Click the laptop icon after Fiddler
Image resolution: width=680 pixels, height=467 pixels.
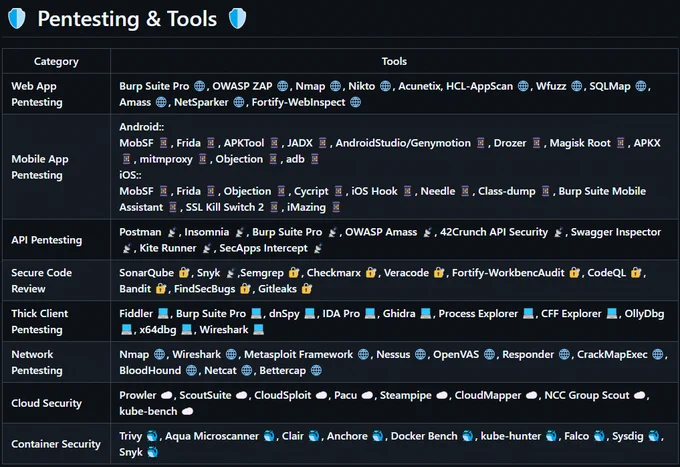click(163, 314)
